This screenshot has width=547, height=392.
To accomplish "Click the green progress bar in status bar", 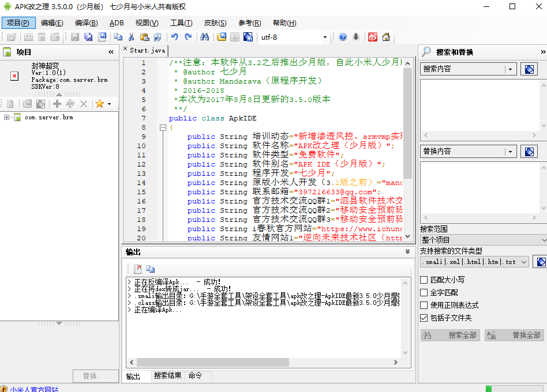I will 488,389.
